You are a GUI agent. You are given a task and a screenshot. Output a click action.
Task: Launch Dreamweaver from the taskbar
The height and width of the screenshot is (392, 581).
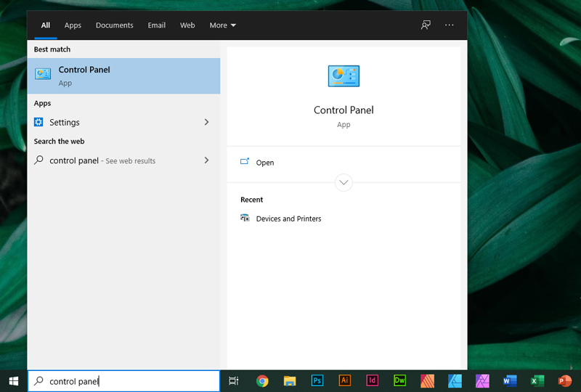tap(399, 380)
